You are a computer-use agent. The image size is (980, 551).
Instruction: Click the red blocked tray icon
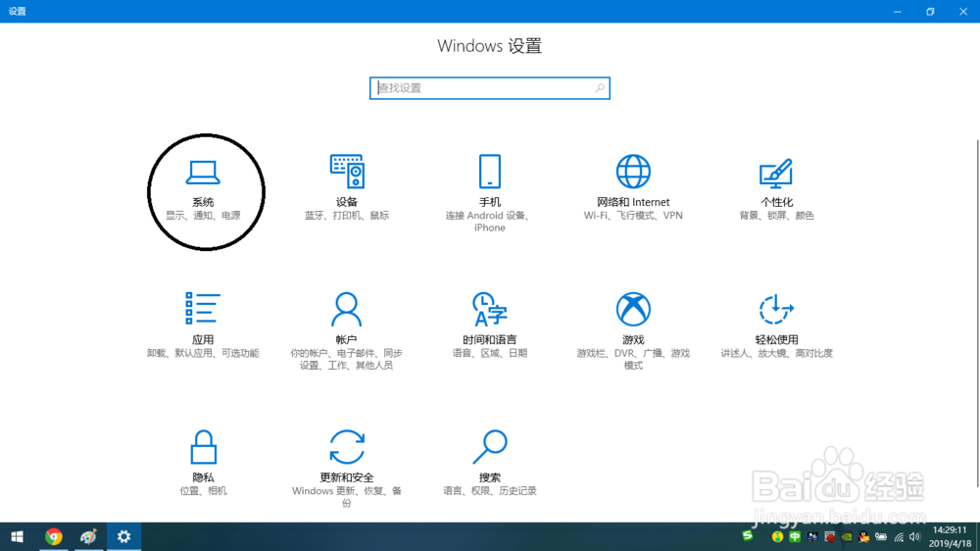[x=829, y=536]
